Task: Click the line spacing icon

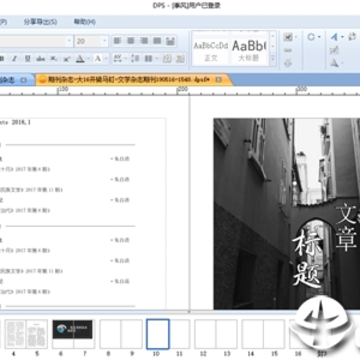Action: (135, 59)
